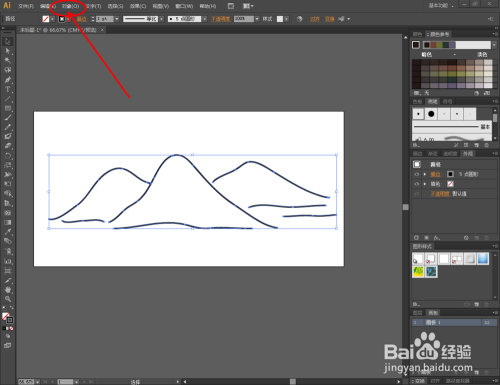Select the Lasso tool

8,70
